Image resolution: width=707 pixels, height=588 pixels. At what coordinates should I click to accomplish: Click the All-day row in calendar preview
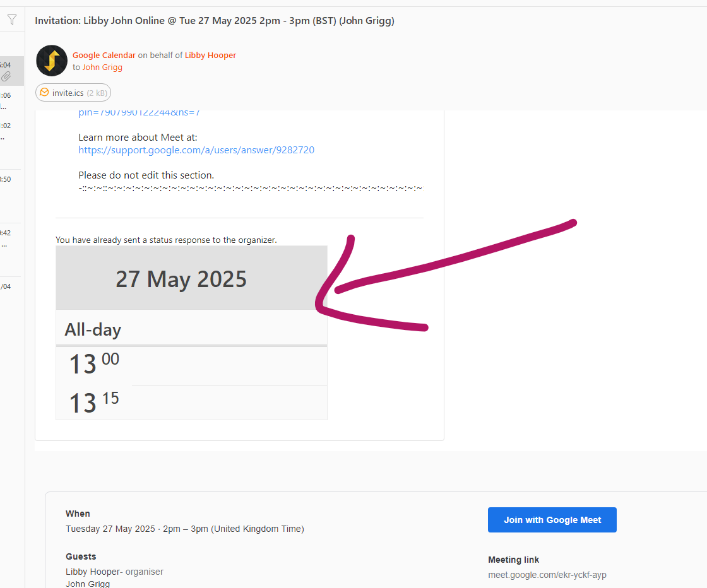(x=191, y=329)
